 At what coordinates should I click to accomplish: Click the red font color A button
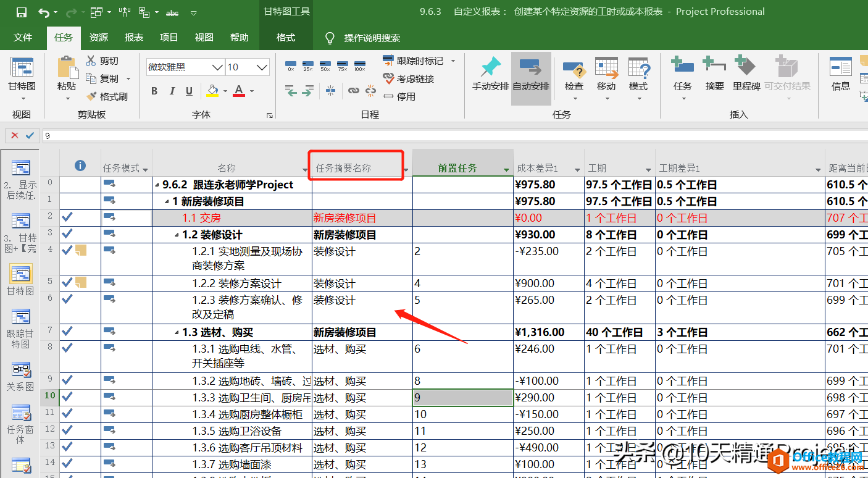coord(239,91)
